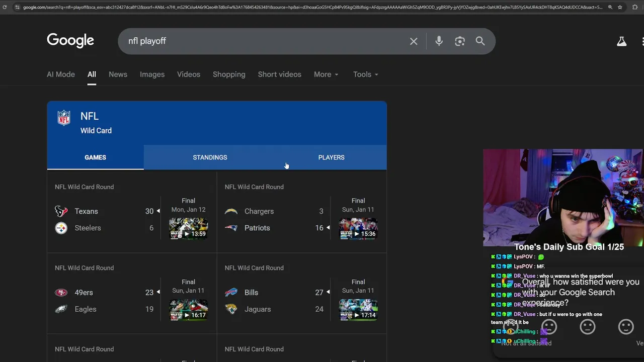Viewport: 644px width, 362px height.
Task: Open the Tools dropdown
Action: click(365, 74)
